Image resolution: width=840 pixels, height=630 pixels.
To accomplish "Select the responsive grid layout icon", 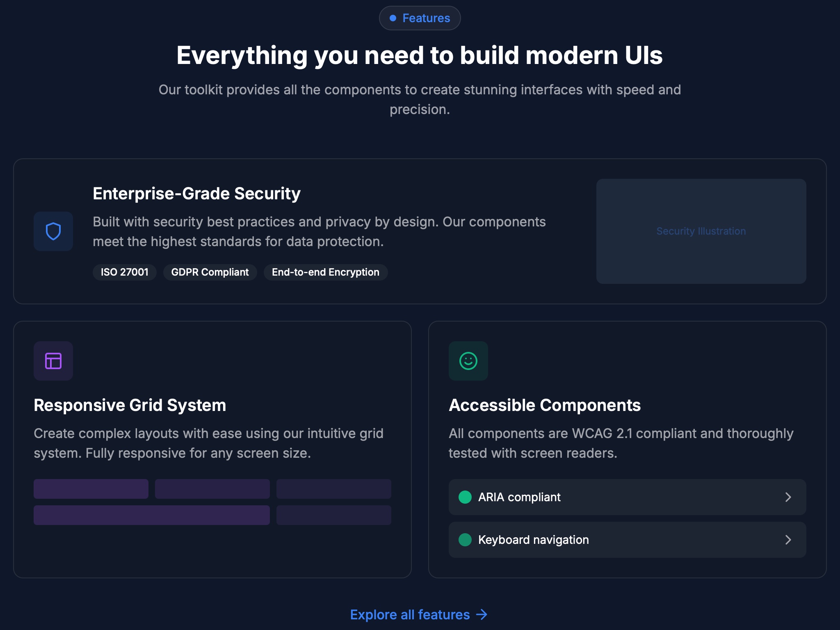I will tap(53, 361).
